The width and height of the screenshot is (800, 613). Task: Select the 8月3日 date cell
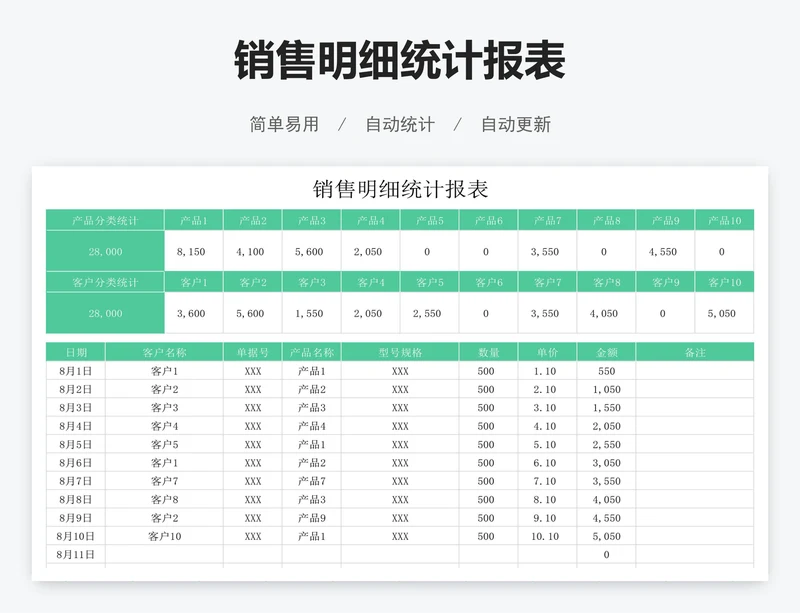[x=76, y=408]
